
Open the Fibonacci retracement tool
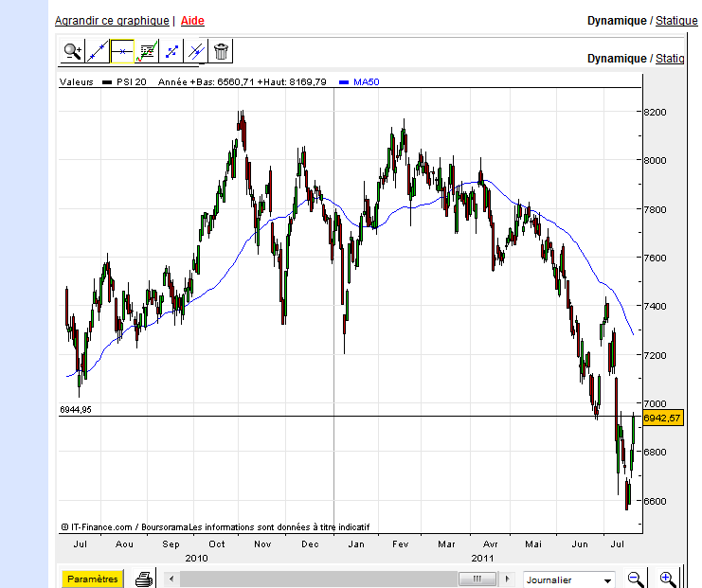pos(147,51)
